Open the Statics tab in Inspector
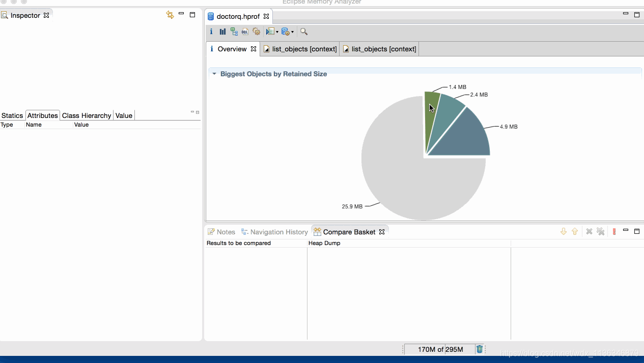The height and width of the screenshot is (363, 644). (x=12, y=115)
